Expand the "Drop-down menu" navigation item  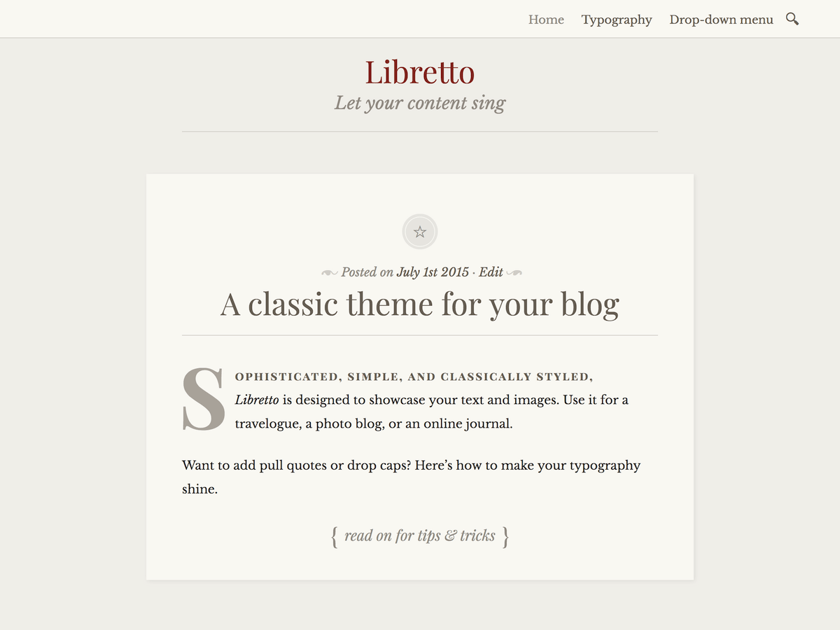point(721,20)
